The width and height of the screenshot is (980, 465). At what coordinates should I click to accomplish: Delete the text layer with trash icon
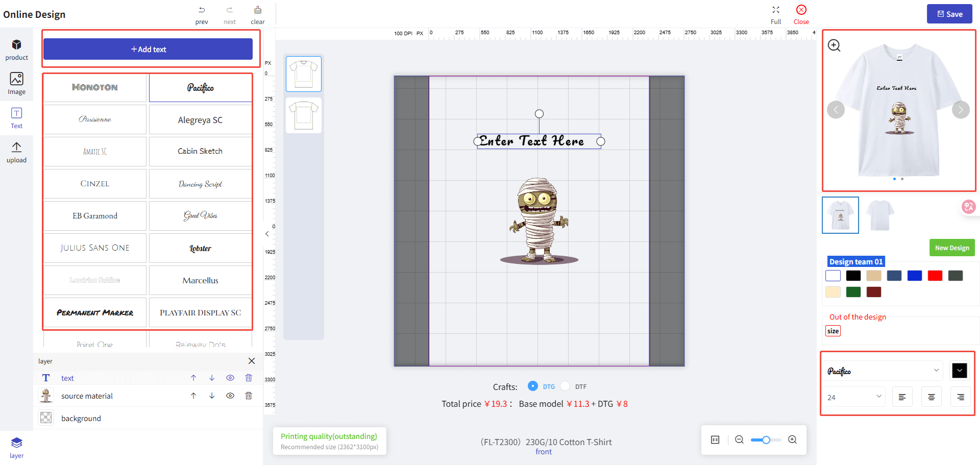(x=249, y=378)
